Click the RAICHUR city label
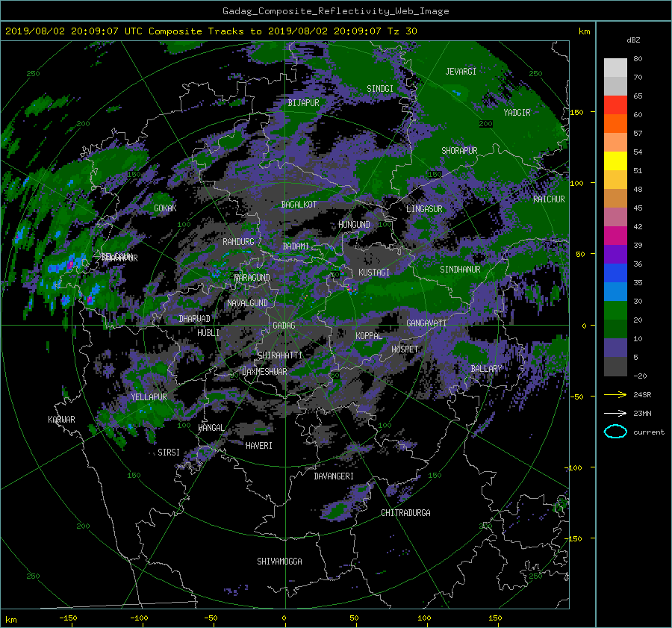Image resolution: width=672 pixels, height=628 pixels. point(549,199)
